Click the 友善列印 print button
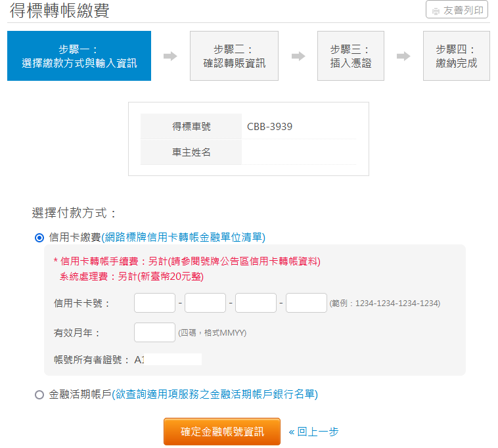Screen dimensions: 498x448 (457, 11)
